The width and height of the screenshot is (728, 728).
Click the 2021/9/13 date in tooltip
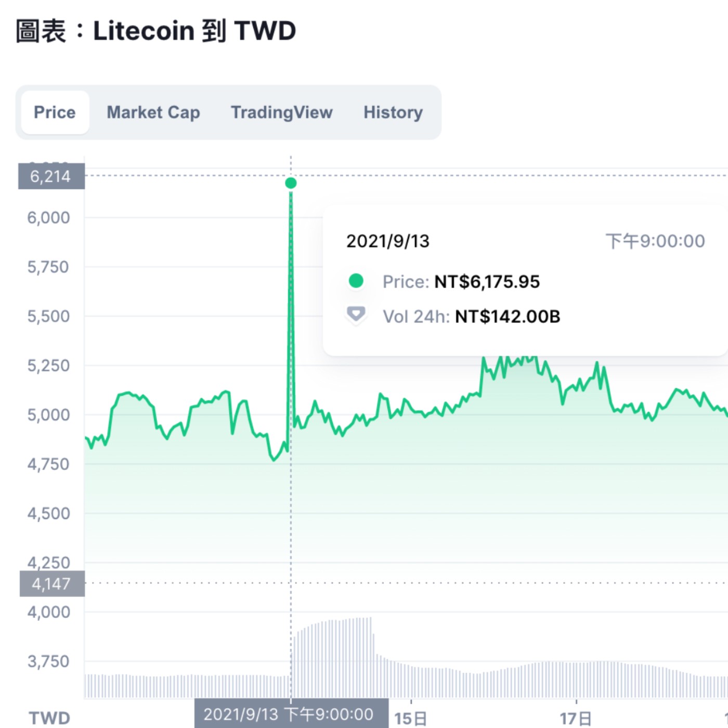(388, 241)
